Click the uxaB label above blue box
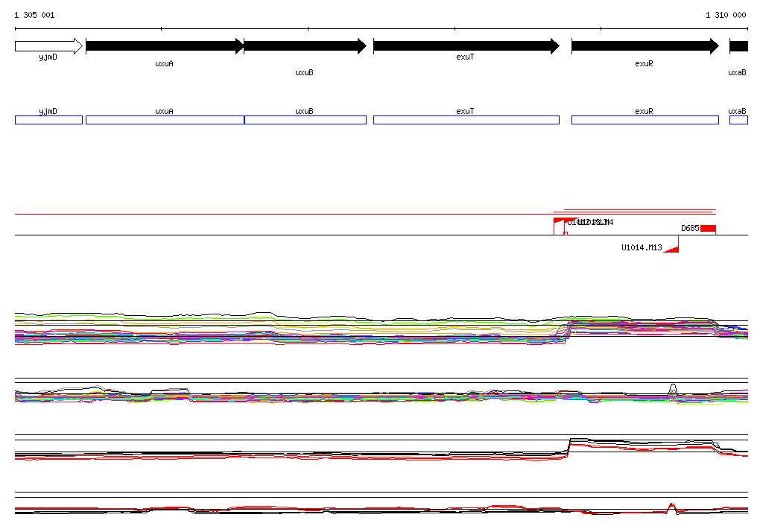Screen dimensions: 763x532 pos(737,111)
